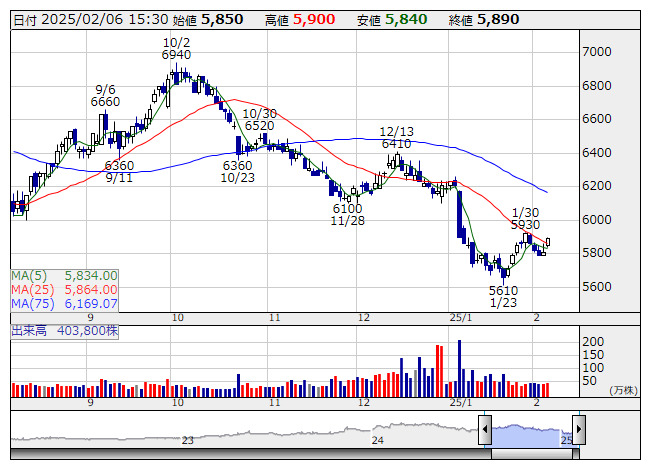Click the left range slider handle
The width and height of the screenshot is (653, 470).
tap(485, 429)
